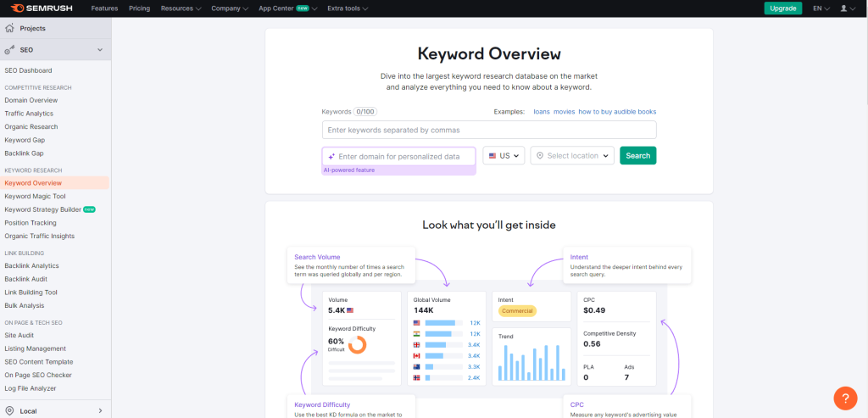Viewport: 868px width, 418px height.
Task: Focus the keywords input field
Action: 489,130
